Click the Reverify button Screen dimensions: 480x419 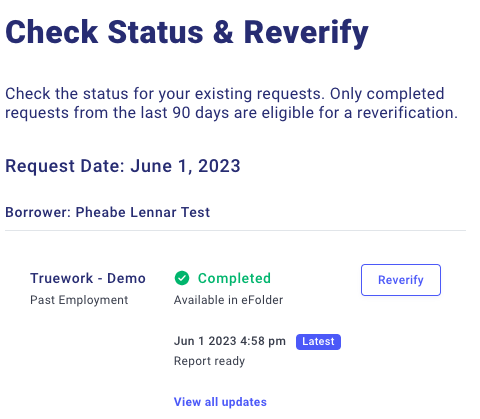[401, 280]
